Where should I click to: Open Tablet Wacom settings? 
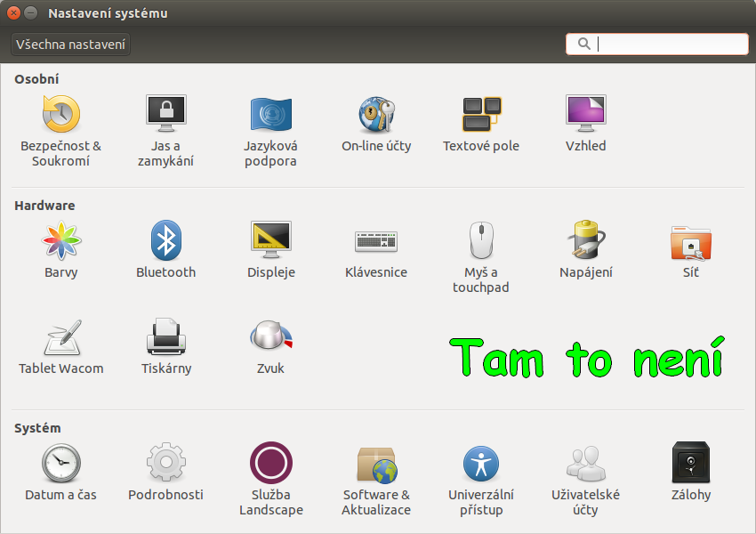(x=61, y=346)
